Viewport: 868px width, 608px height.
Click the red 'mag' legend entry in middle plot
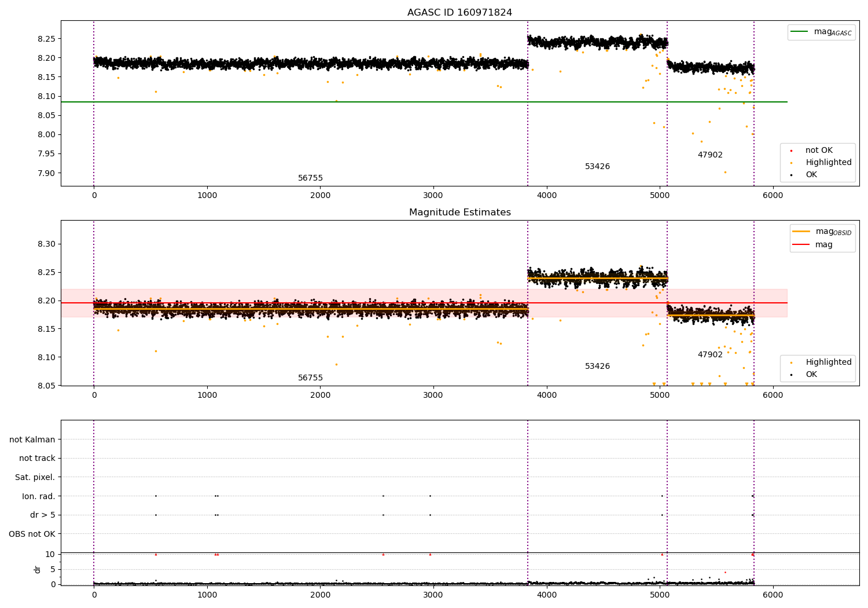[x=813, y=245]
